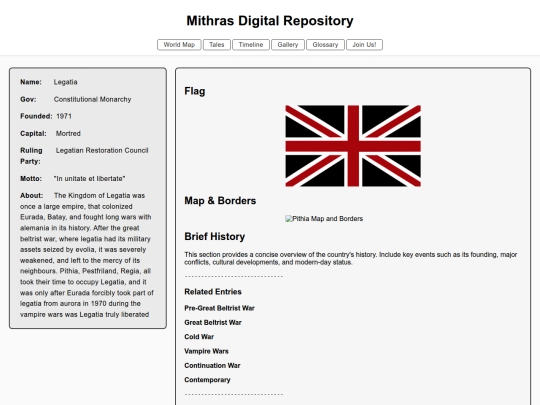
Task: Click the Ruling Party label
Action: point(31,156)
